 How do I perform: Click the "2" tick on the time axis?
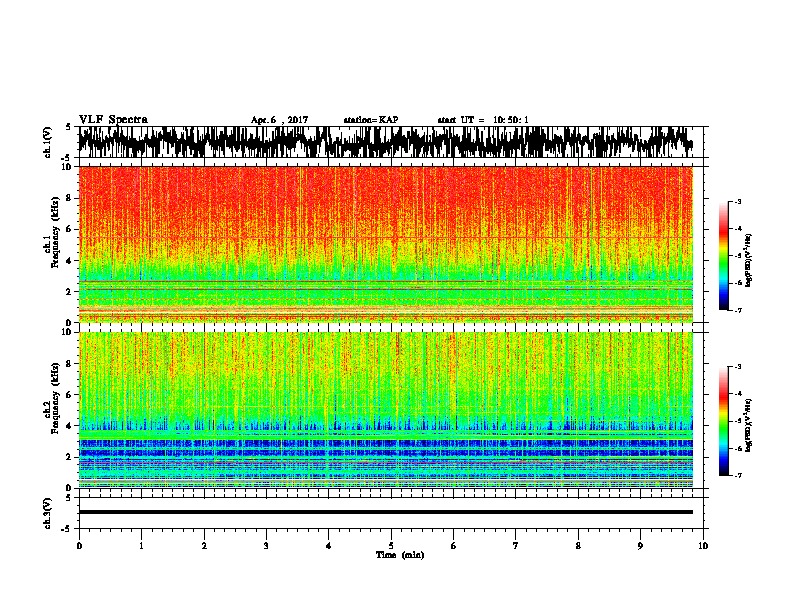coord(204,545)
